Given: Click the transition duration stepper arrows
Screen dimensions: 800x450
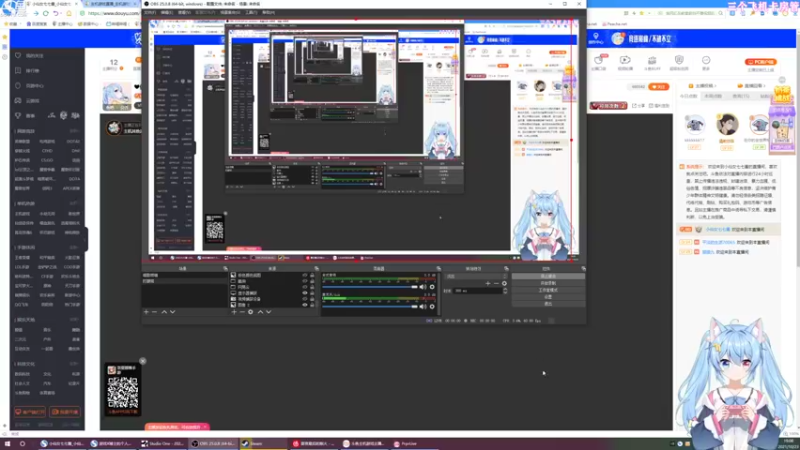Looking at the screenshot, I should 505,291.
